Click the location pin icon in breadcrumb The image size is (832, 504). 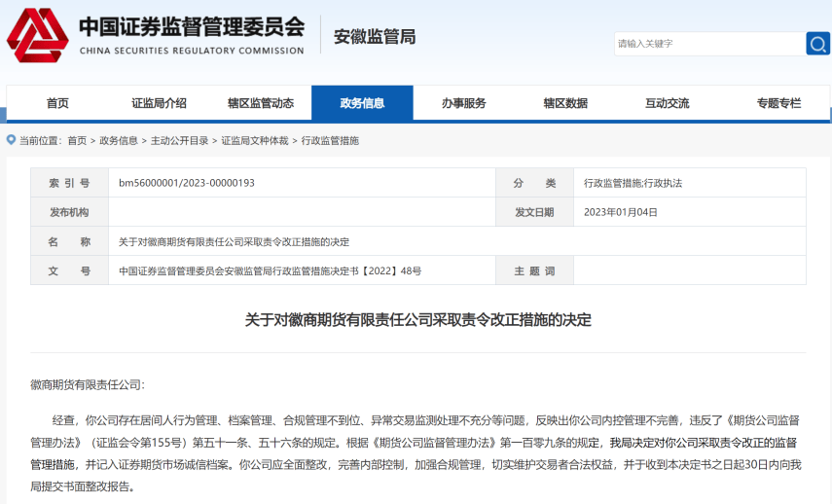[12, 140]
